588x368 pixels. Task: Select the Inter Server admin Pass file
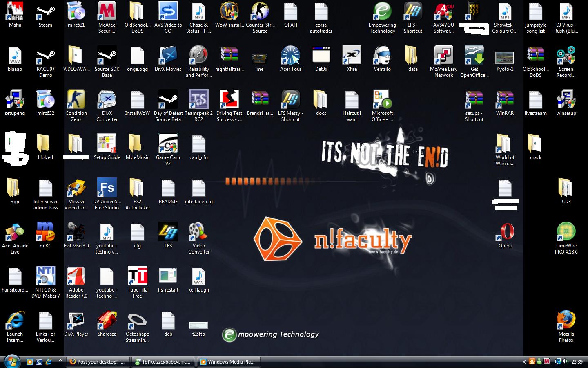click(45, 194)
